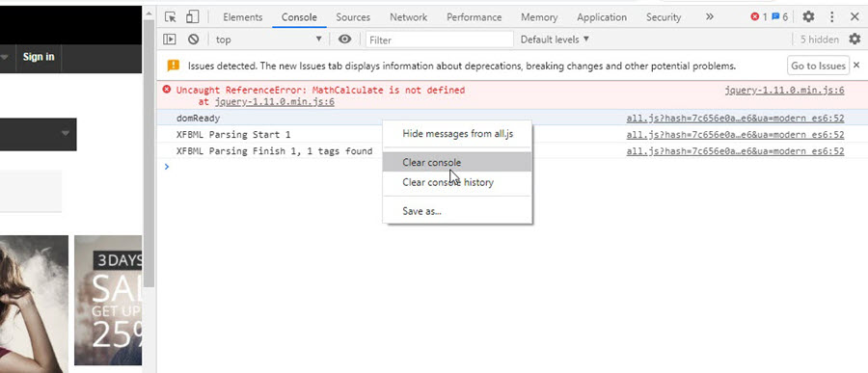Click the dropdown arrow left of Sign in

pyautogui.click(x=5, y=57)
